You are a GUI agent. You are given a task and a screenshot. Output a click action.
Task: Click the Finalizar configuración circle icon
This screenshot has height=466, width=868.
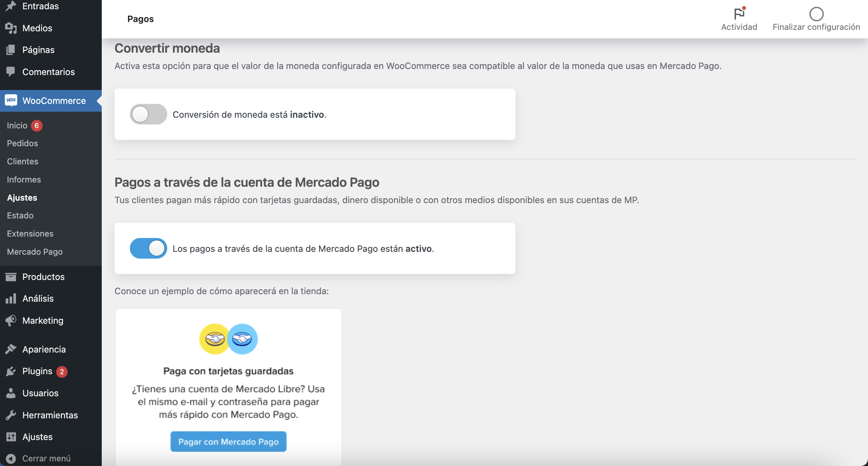click(816, 14)
